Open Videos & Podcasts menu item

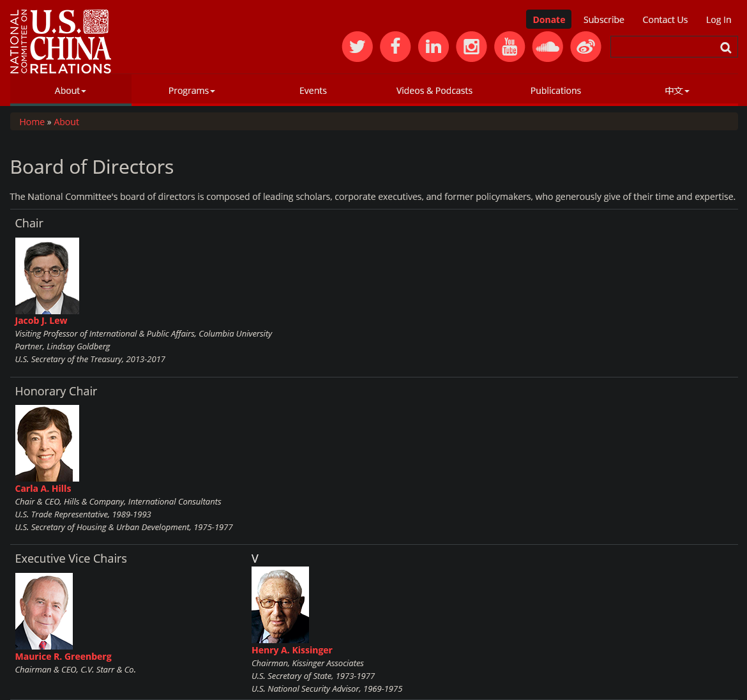pyautogui.click(x=435, y=91)
